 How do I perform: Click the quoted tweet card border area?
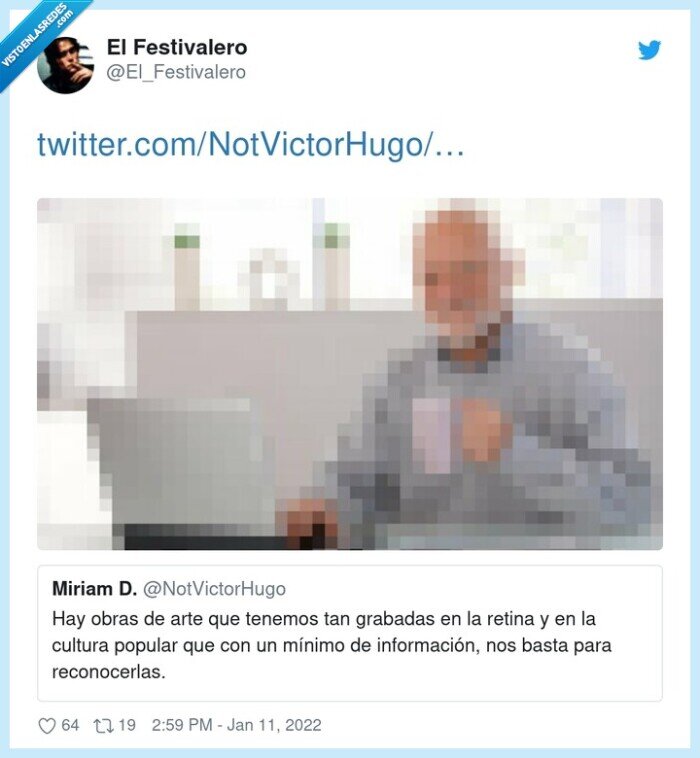click(350, 633)
